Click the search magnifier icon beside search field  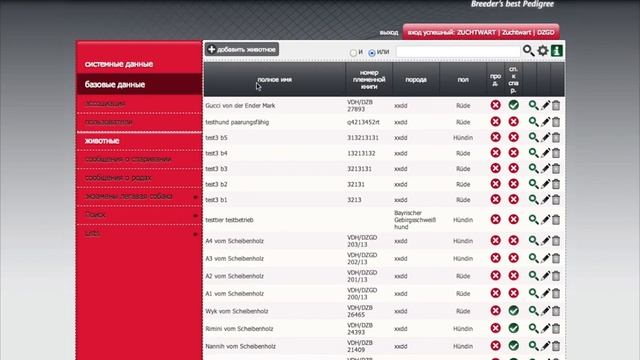528,51
